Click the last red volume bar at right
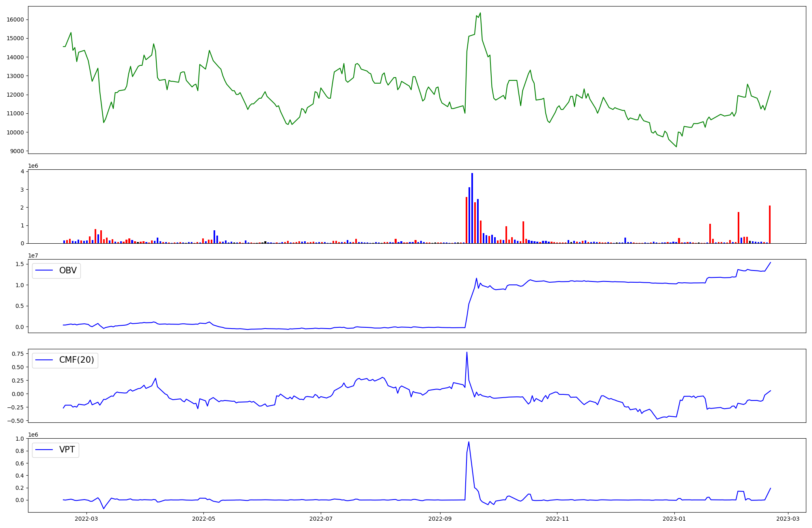This screenshot has width=812, height=528. 770,224
